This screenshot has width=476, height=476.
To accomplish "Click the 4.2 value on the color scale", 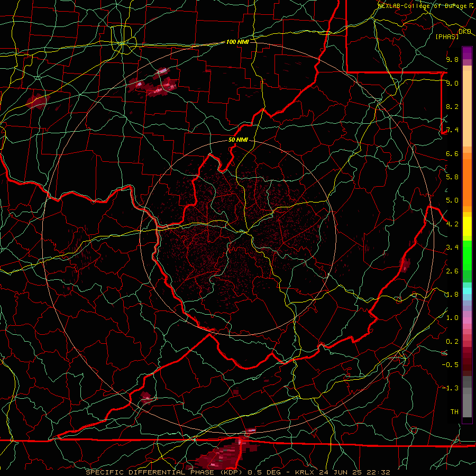I will click(x=452, y=224).
